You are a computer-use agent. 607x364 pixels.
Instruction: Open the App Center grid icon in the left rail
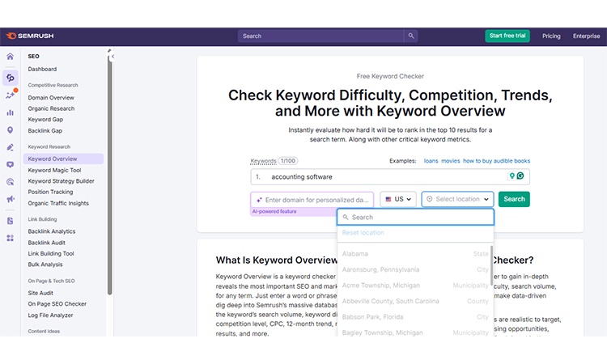[x=10, y=238]
